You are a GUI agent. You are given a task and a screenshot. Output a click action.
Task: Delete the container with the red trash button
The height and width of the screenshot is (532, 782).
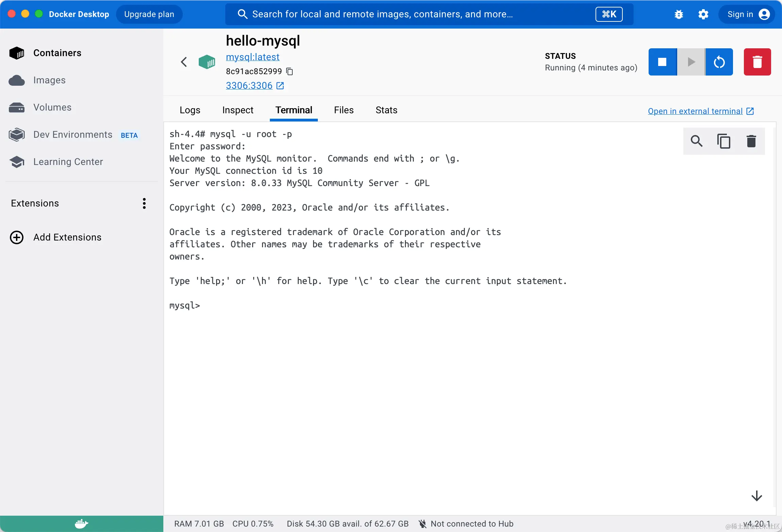[757, 62]
